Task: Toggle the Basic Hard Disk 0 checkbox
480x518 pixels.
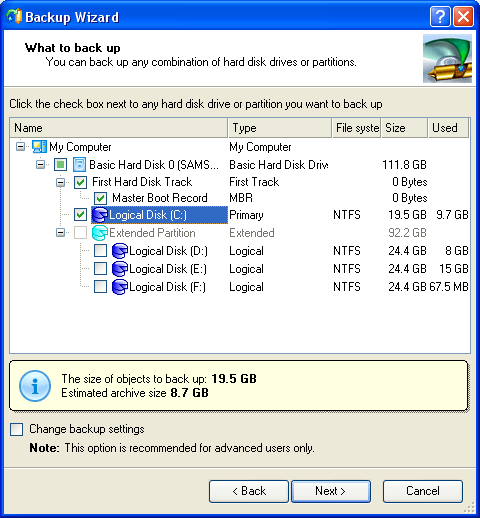Action: pos(60,165)
